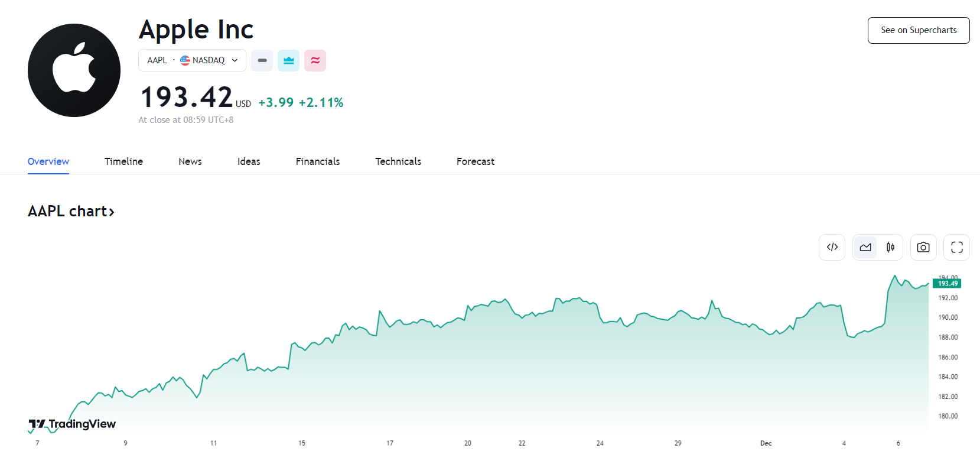Switch to the News tab

click(x=190, y=161)
